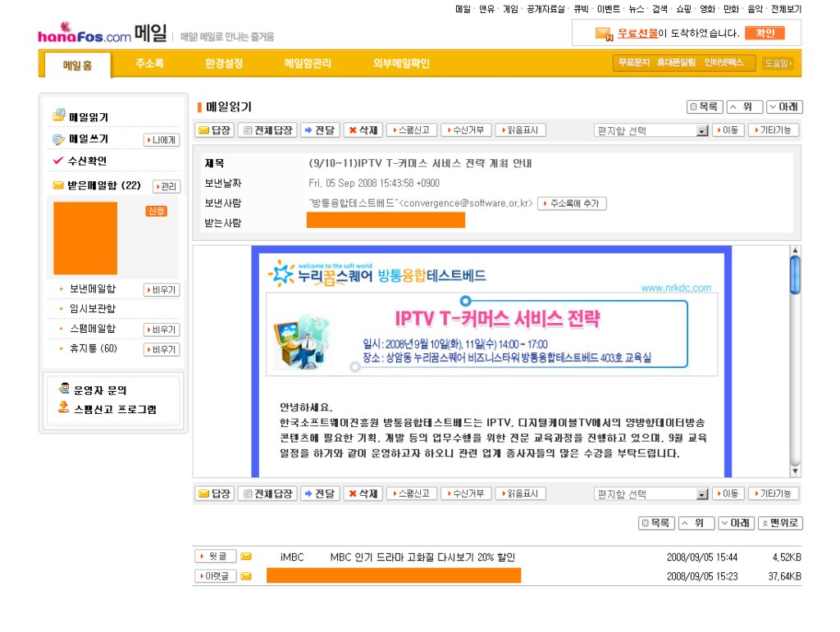Screen dimensions: 840x632
Task: Click the message scrollbar down arrow
Action: [795, 471]
